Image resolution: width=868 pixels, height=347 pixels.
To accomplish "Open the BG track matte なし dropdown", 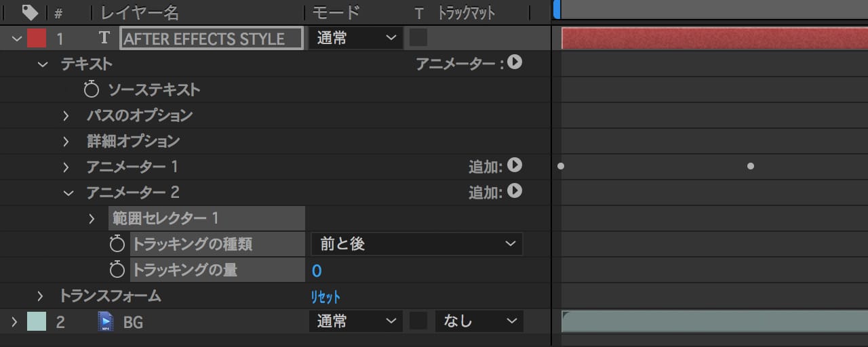I will pyautogui.click(x=479, y=321).
